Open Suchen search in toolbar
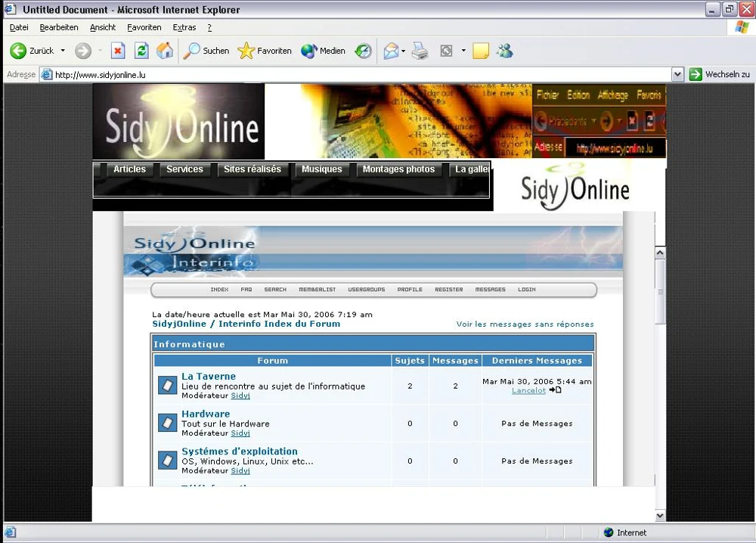Screen dimensions: 756x543 pyautogui.click(x=206, y=51)
